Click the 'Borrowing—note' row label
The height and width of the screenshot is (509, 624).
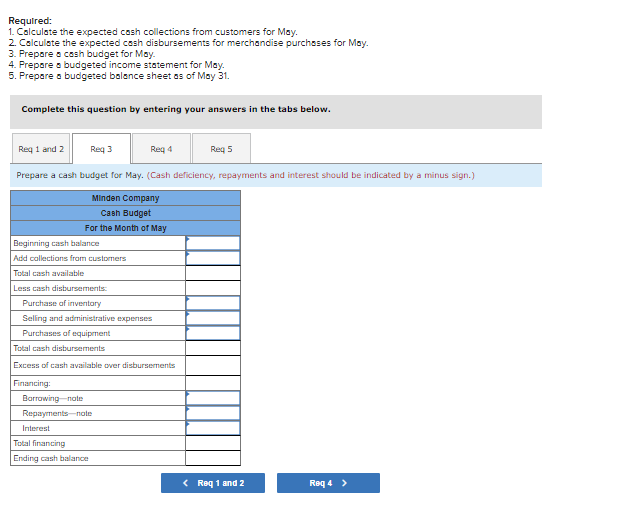tap(53, 398)
